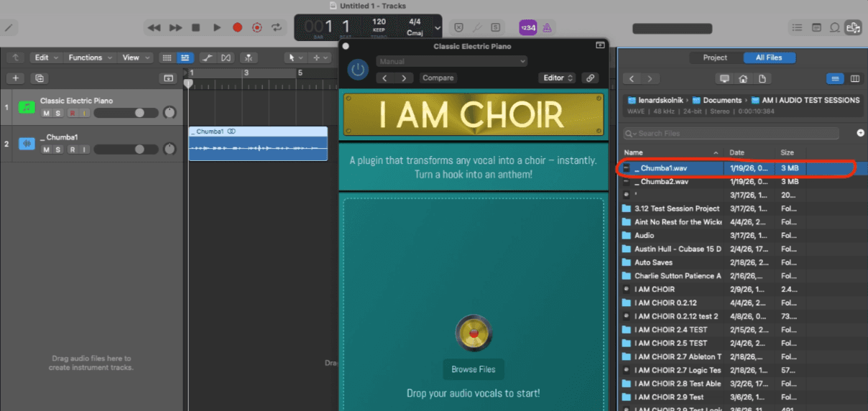Mute the _Chumba1 track
This screenshot has height=411, width=868.
click(46, 149)
